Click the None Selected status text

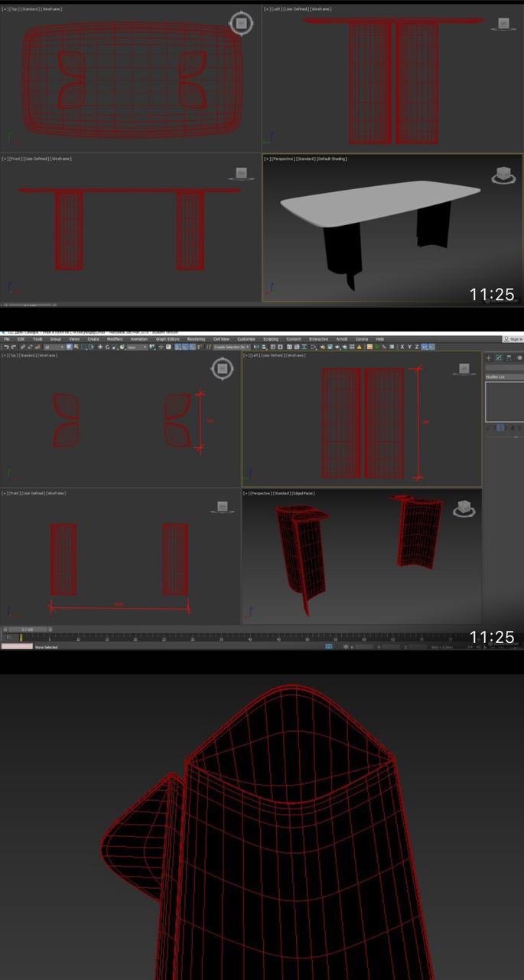click(x=47, y=648)
